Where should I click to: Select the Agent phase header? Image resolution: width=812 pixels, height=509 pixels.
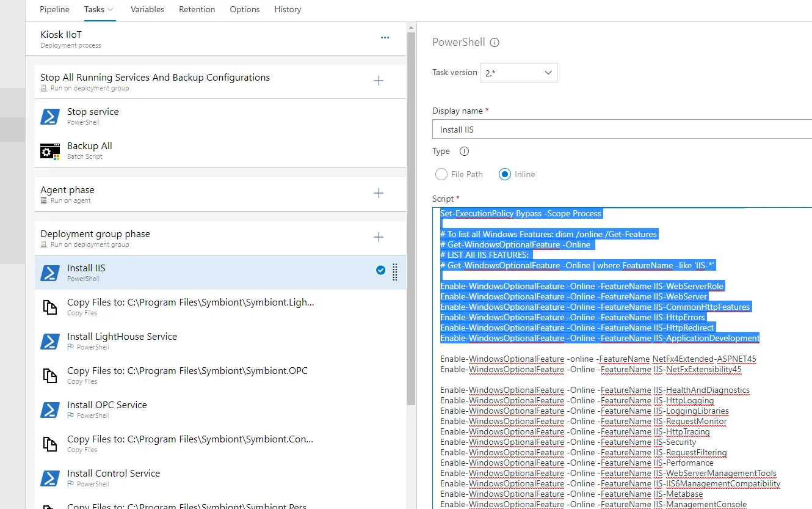[x=221, y=194]
